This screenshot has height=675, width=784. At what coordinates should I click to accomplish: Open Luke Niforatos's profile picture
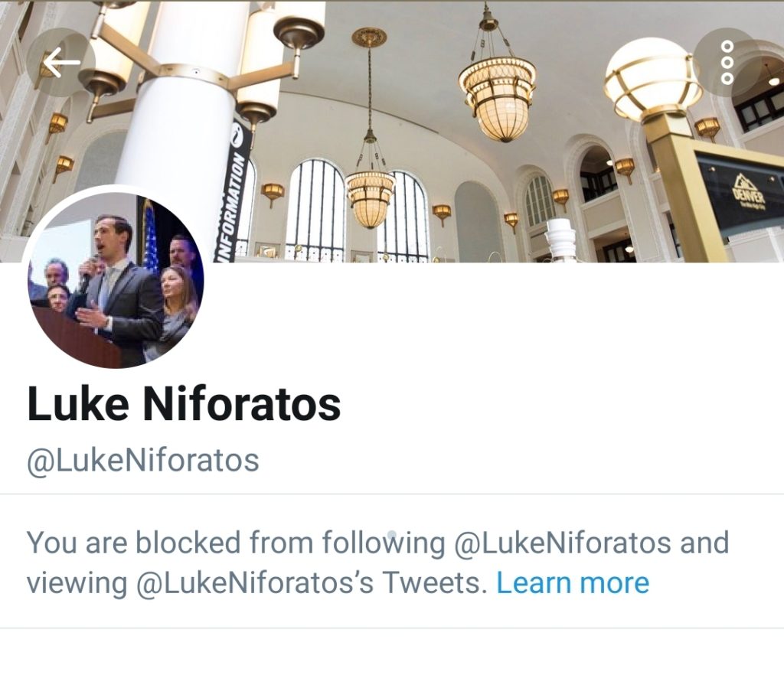[x=116, y=280]
